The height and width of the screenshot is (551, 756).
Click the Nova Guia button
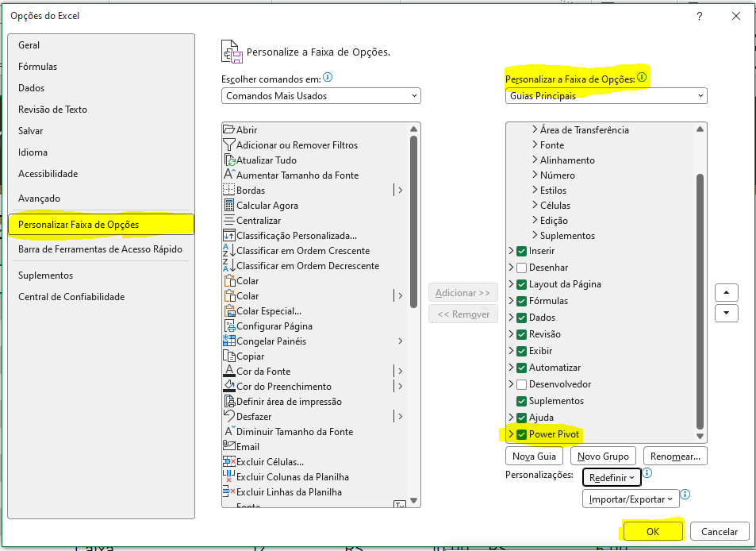534,456
